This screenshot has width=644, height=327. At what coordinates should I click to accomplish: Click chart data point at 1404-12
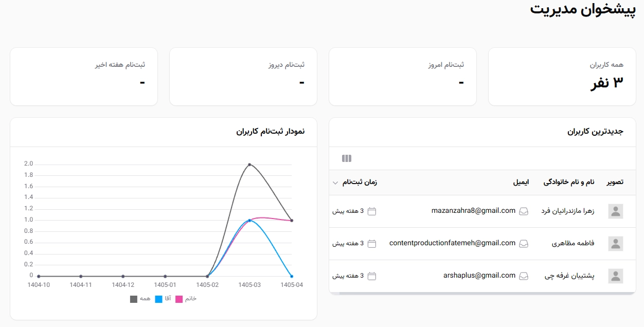click(123, 276)
